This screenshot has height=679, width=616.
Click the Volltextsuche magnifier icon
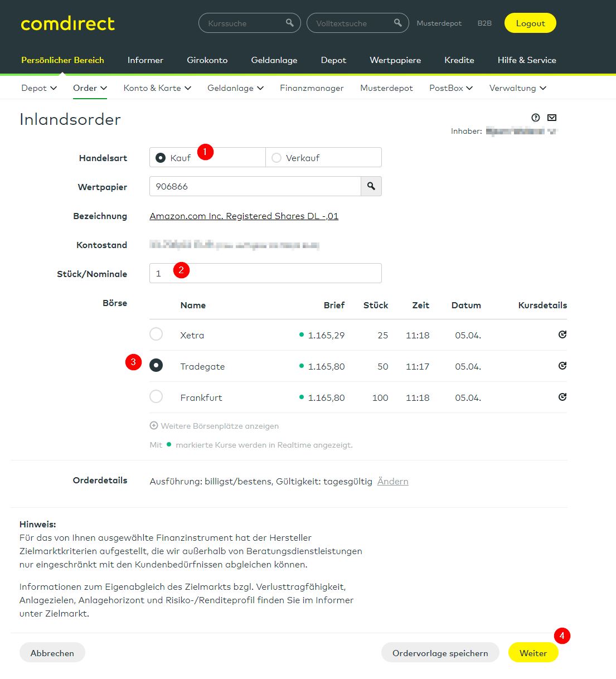(x=397, y=23)
